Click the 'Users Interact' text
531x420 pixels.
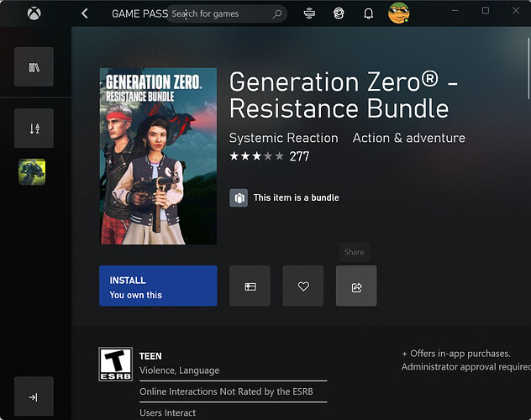[168, 413]
